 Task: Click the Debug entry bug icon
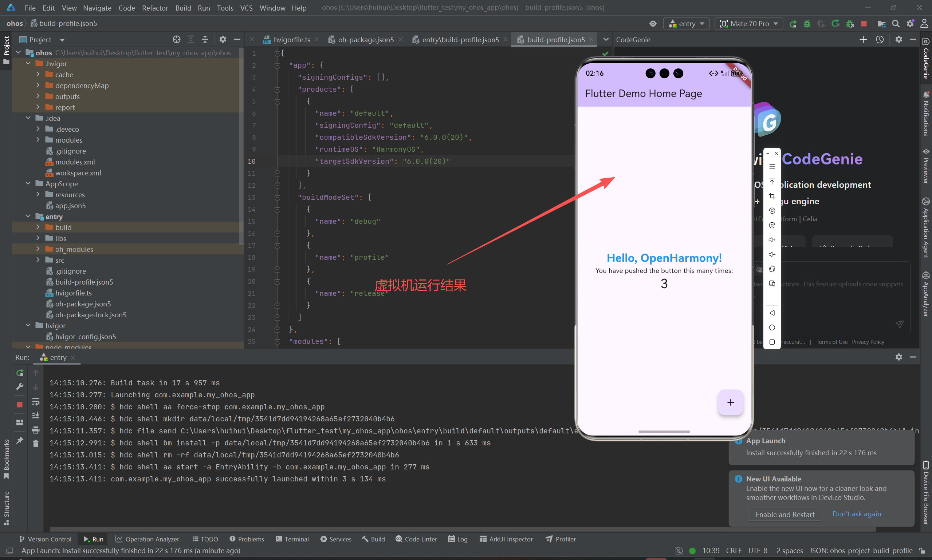(807, 24)
